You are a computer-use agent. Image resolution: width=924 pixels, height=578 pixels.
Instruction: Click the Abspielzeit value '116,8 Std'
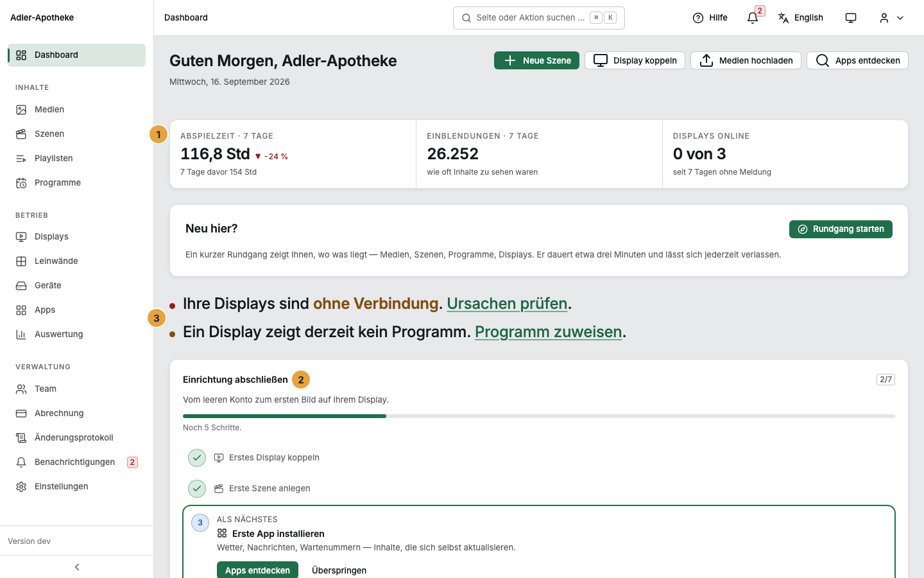pos(215,154)
